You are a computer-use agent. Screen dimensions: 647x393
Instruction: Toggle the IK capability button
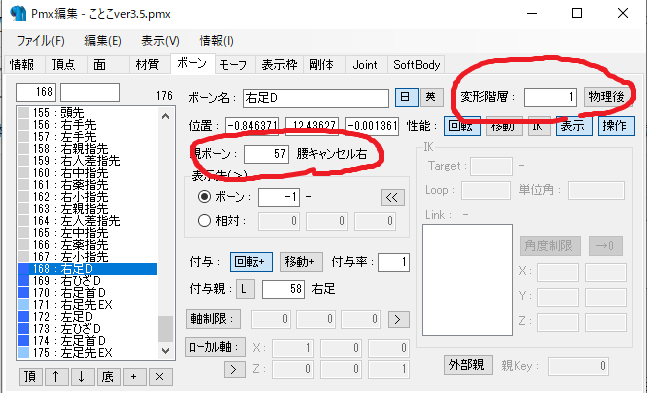pyautogui.click(x=538, y=125)
